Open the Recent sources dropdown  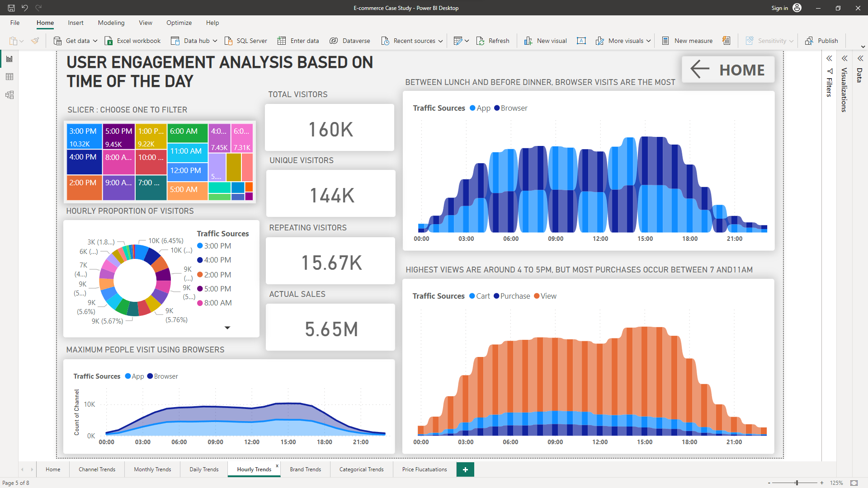click(x=441, y=41)
